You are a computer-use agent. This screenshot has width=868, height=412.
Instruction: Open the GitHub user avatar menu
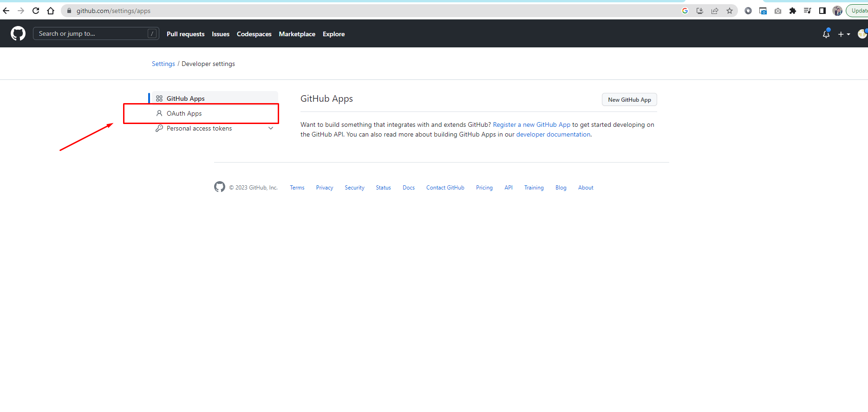(x=862, y=33)
